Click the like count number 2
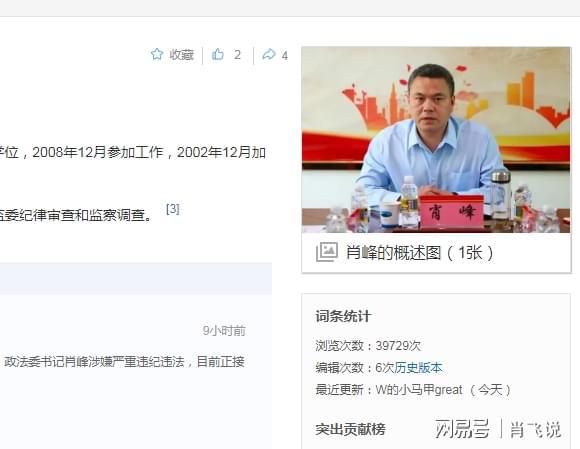This screenshot has height=449, width=580. tap(237, 55)
